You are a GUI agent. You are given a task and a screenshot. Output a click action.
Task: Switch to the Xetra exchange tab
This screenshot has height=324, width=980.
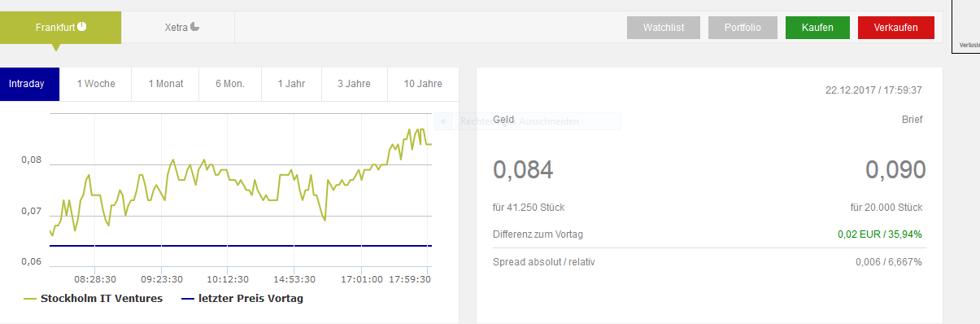[178, 27]
